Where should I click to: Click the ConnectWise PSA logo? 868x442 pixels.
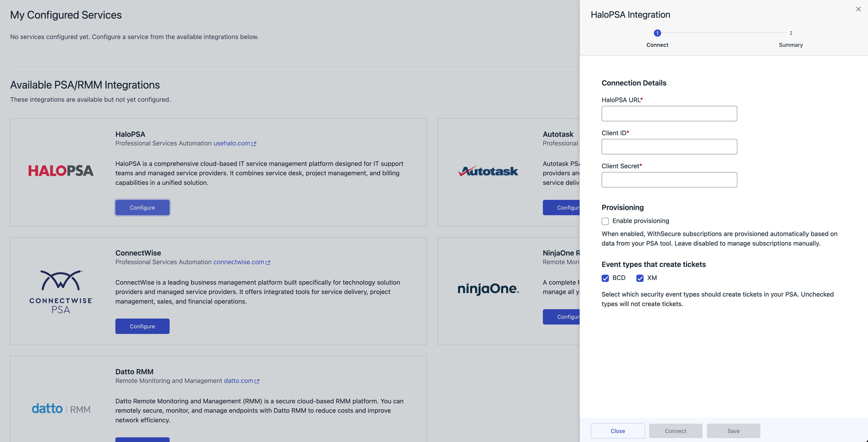tap(61, 291)
